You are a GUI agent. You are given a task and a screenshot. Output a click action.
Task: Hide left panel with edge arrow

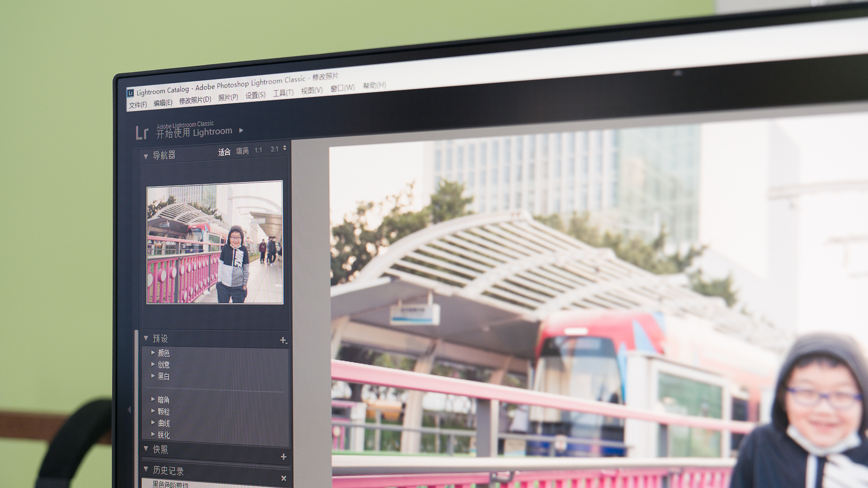[x=129, y=409]
